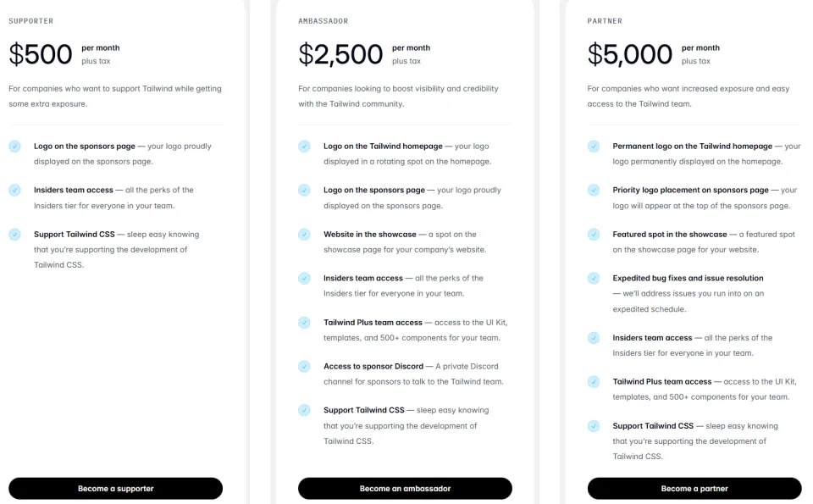Click the PARTNER tier heading

pyautogui.click(x=605, y=20)
